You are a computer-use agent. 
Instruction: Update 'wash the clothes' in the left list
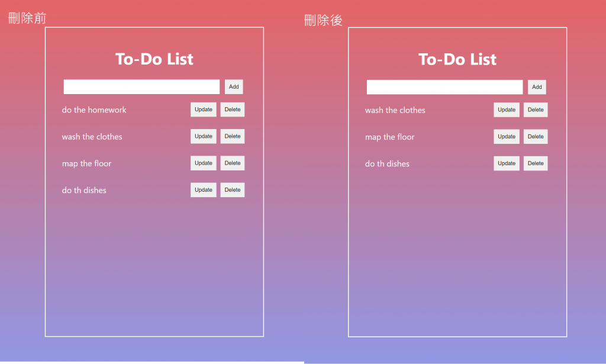[x=204, y=136]
